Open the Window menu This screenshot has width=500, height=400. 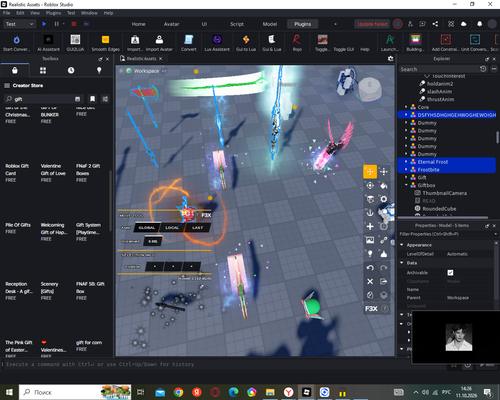tap(89, 13)
